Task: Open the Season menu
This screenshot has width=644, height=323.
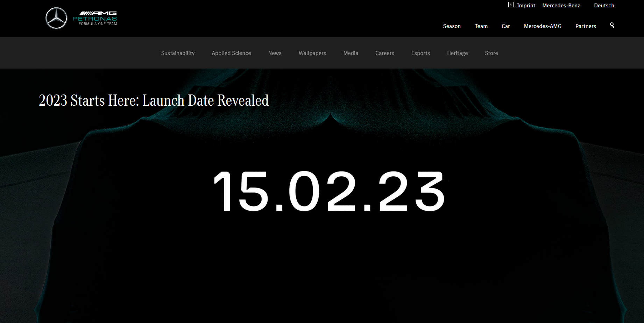Action: pyautogui.click(x=452, y=26)
